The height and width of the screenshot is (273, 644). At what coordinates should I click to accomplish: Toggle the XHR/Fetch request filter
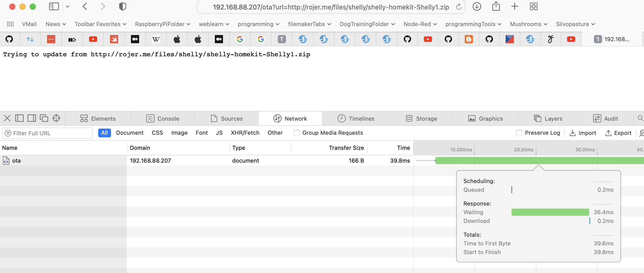pyautogui.click(x=245, y=133)
